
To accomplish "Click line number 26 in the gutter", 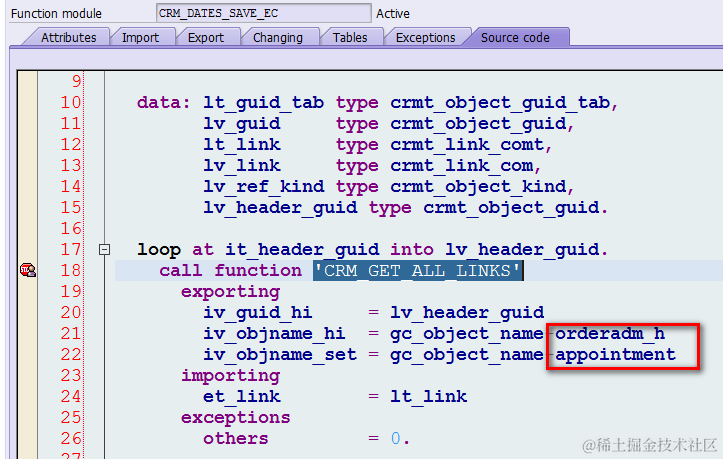I will (71, 439).
